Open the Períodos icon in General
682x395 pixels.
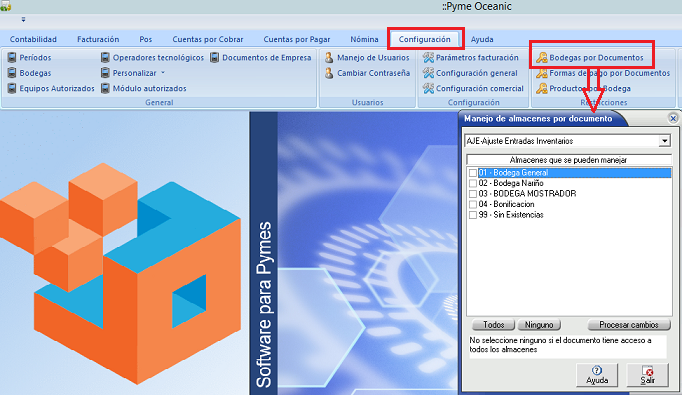click(12, 57)
